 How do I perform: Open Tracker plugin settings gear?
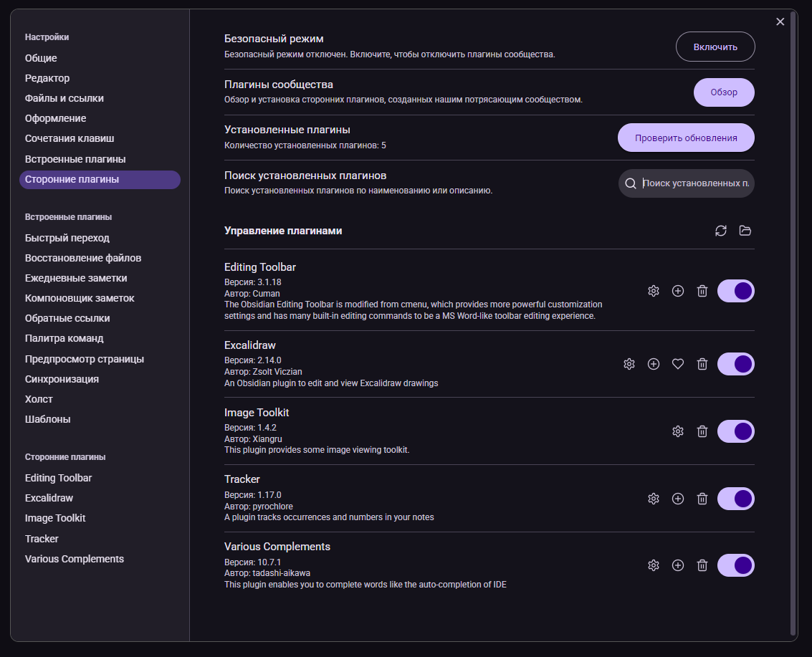click(654, 499)
